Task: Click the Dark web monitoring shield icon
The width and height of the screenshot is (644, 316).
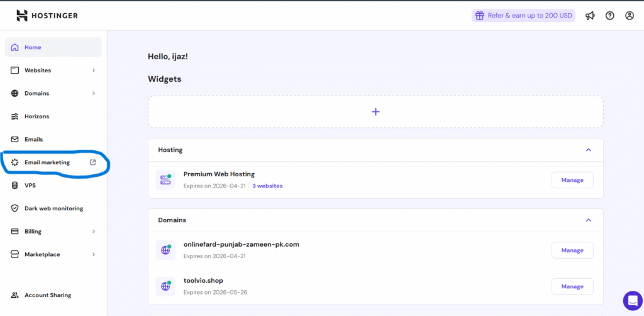Action: coord(15,208)
